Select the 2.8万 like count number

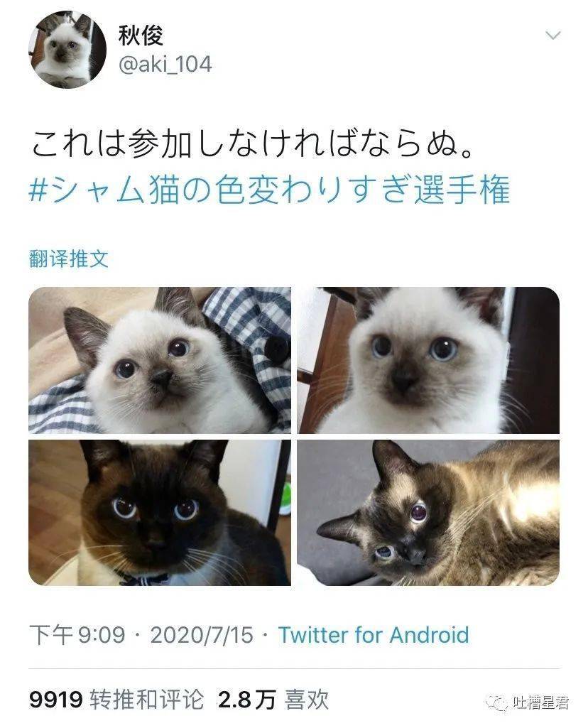point(246,700)
